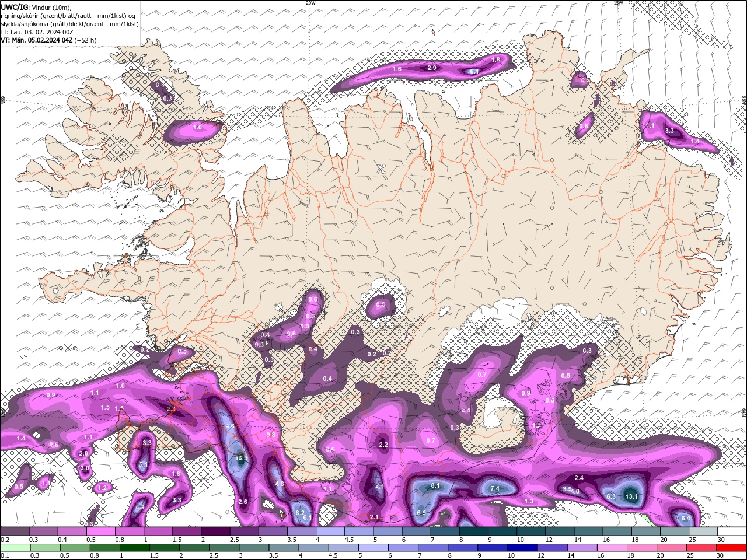
Task: Select the 7.4 value off the south coast
Action: (x=495, y=488)
